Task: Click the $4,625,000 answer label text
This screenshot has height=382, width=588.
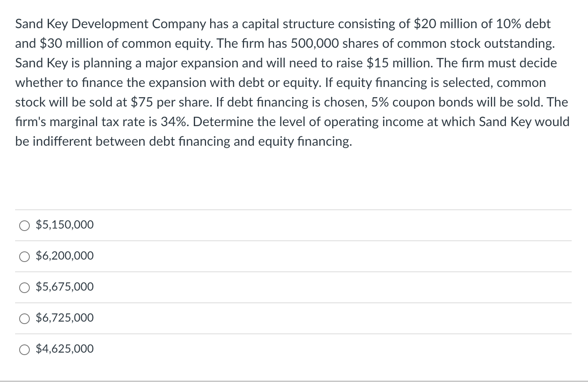Action: coord(64,349)
